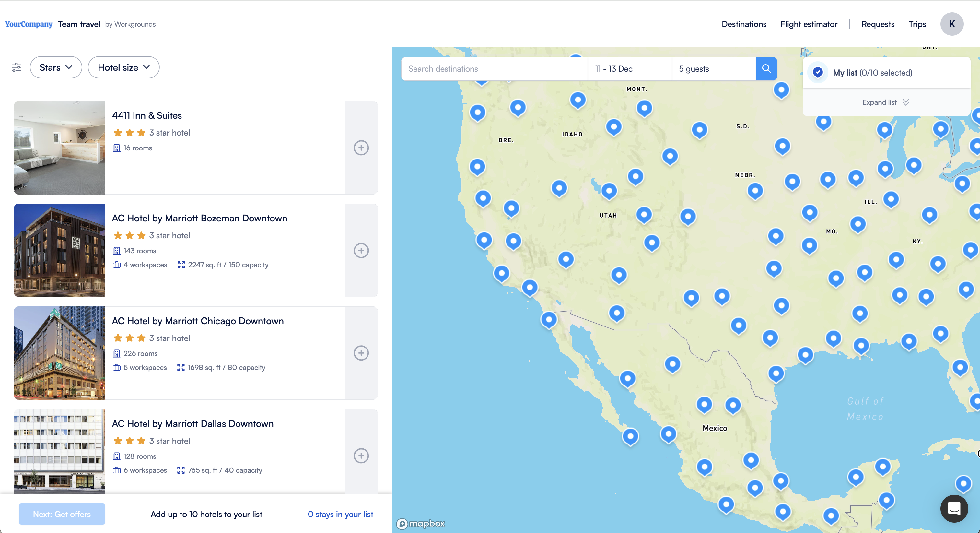This screenshot has height=533, width=980.
Task: Open the 0 stays in your list link
Action: 340,514
